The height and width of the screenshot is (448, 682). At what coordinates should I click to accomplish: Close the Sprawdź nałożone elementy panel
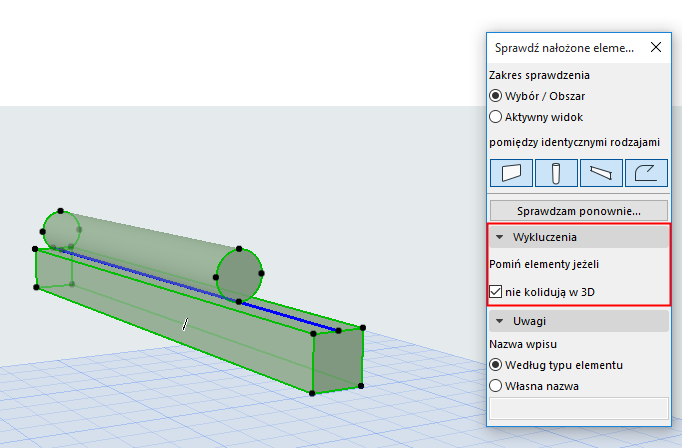655,47
